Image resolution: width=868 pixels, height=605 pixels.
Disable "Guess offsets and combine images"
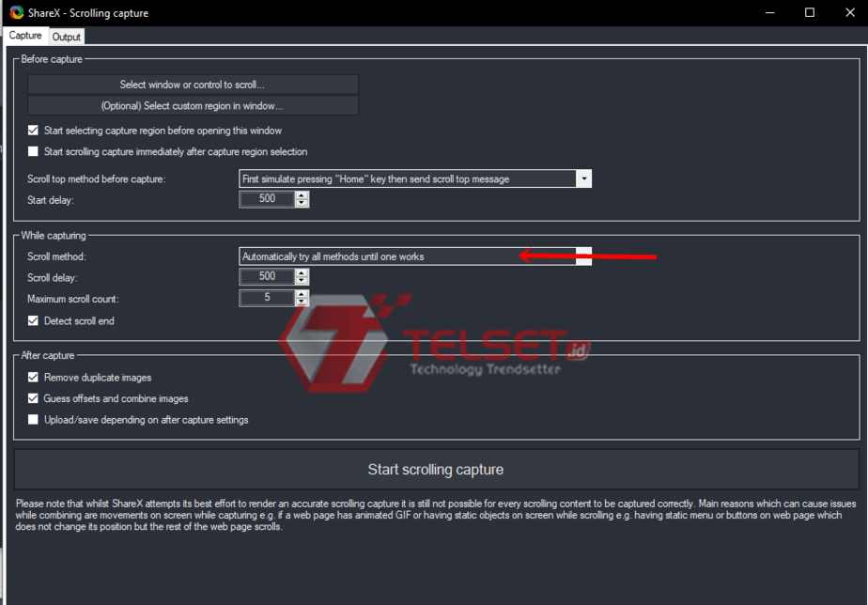pyautogui.click(x=33, y=398)
